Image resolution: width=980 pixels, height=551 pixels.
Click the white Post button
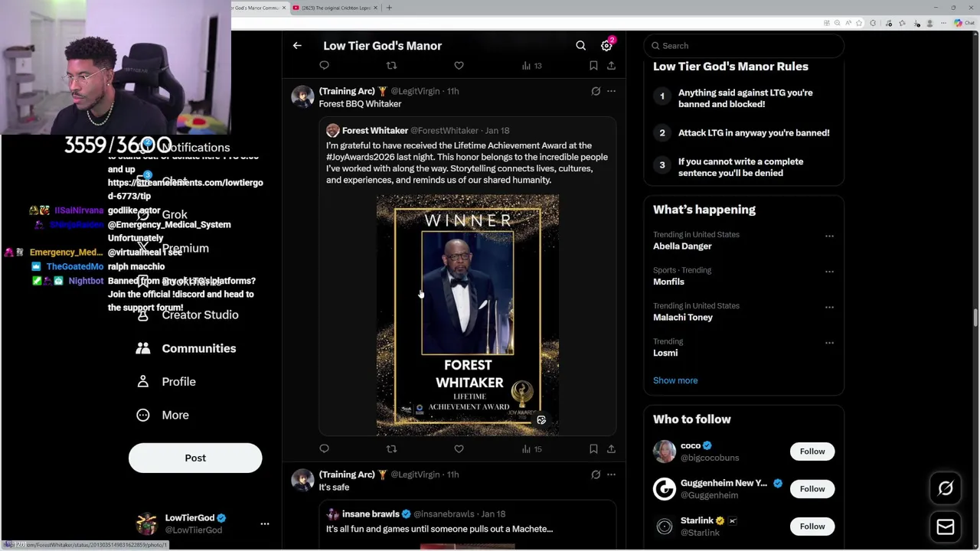[195, 458]
